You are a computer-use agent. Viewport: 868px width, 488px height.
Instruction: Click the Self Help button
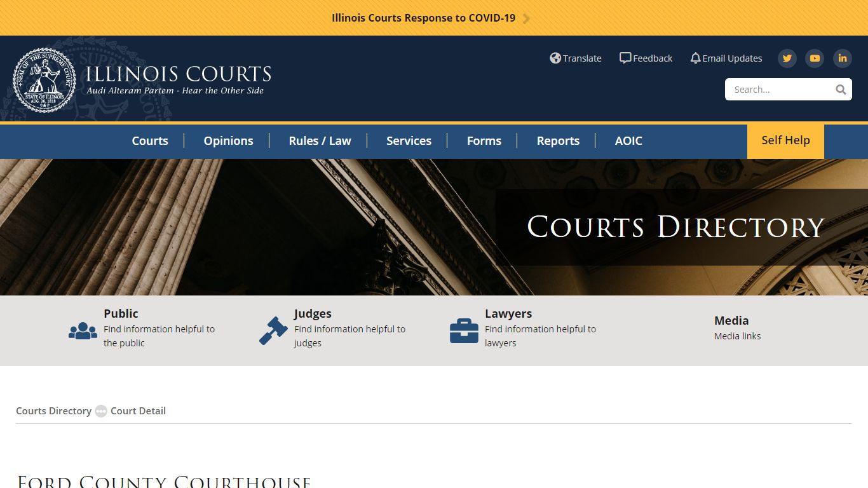(785, 141)
